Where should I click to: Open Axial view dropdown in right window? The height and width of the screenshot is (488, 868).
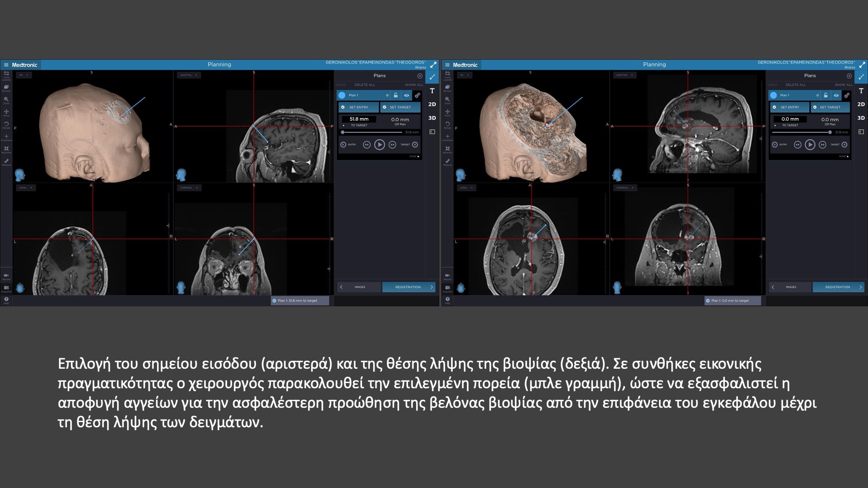pos(467,188)
